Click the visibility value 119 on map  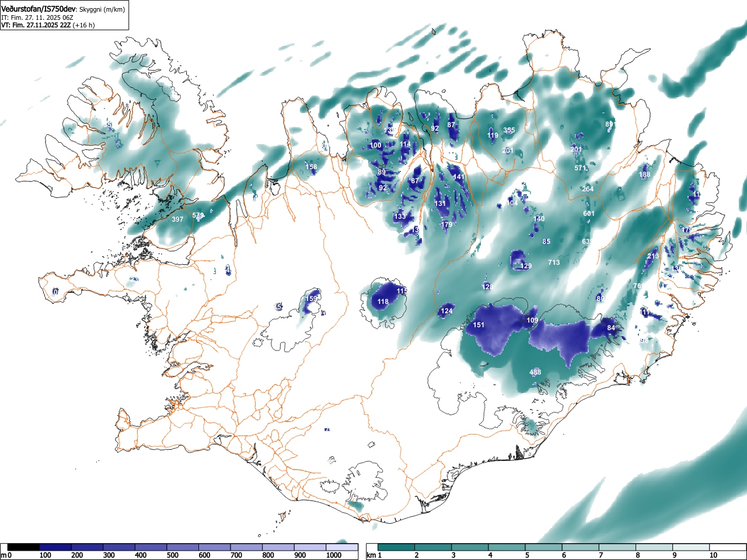click(x=493, y=135)
